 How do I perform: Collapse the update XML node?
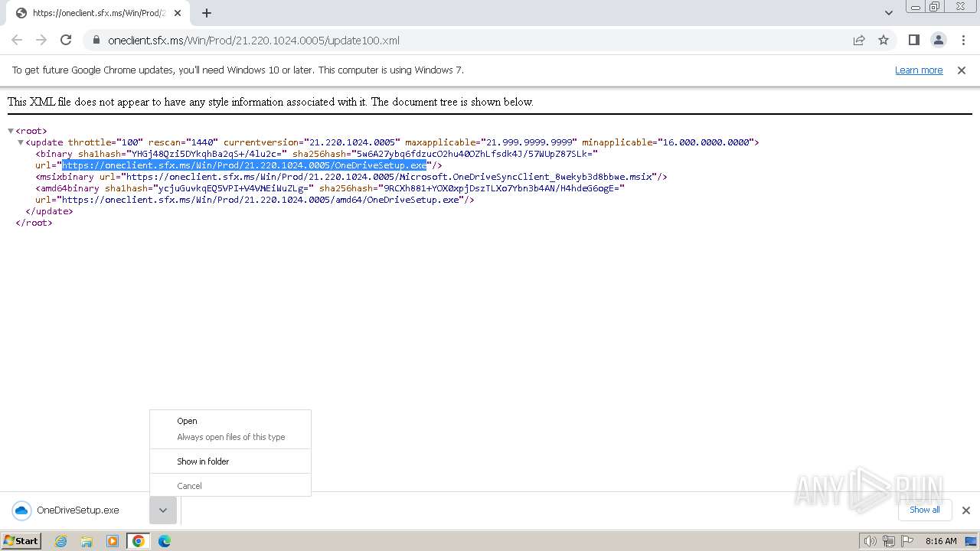pyautogui.click(x=21, y=142)
